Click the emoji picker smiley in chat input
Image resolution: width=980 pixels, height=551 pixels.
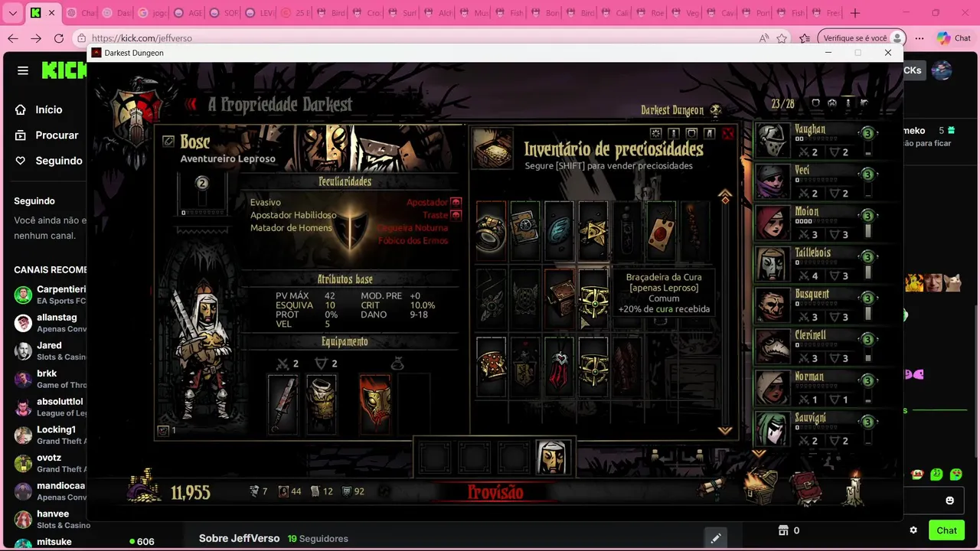[x=950, y=500]
